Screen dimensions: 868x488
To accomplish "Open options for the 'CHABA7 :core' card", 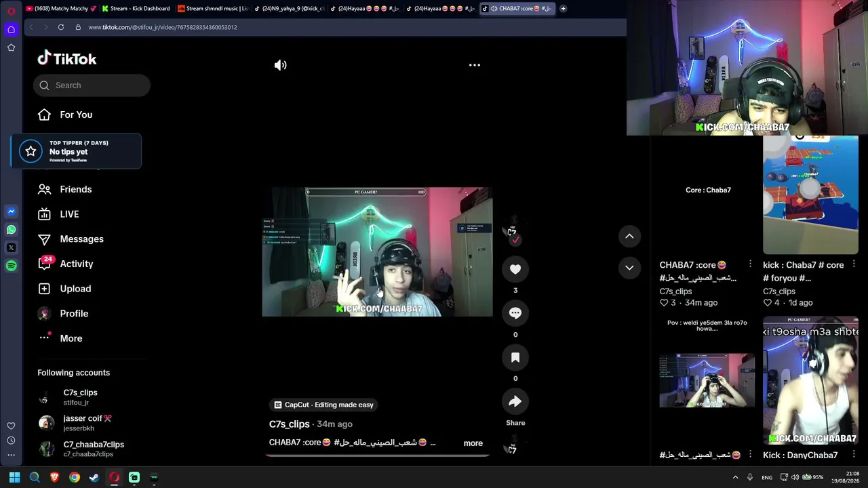I will pos(750,264).
